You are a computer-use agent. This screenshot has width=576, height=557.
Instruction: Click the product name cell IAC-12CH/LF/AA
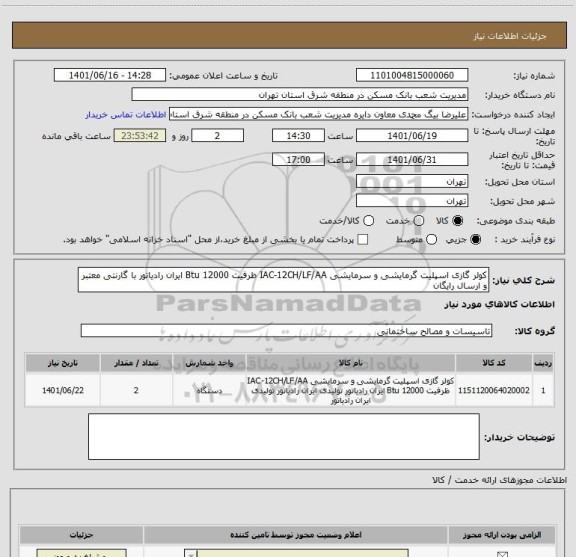pos(350,390)
